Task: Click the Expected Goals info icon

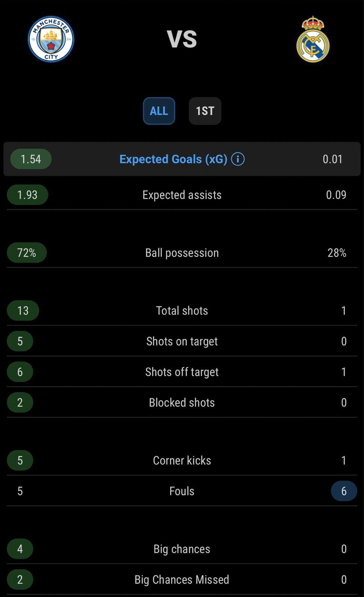Action: pos(238,159)
